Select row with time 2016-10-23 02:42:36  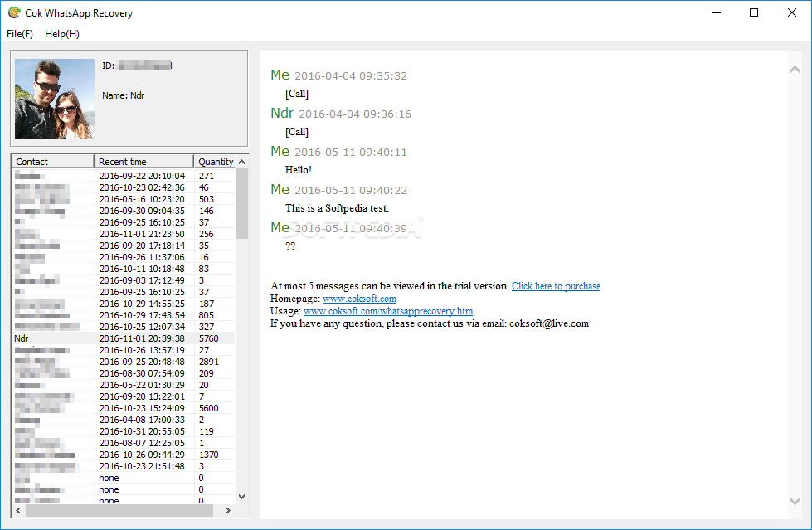124,187
